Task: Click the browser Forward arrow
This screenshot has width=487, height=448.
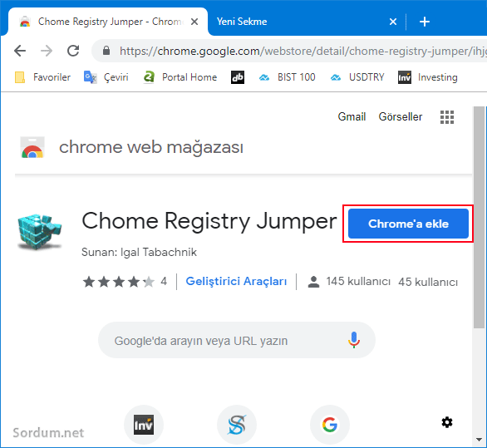Action: (47, 51)
